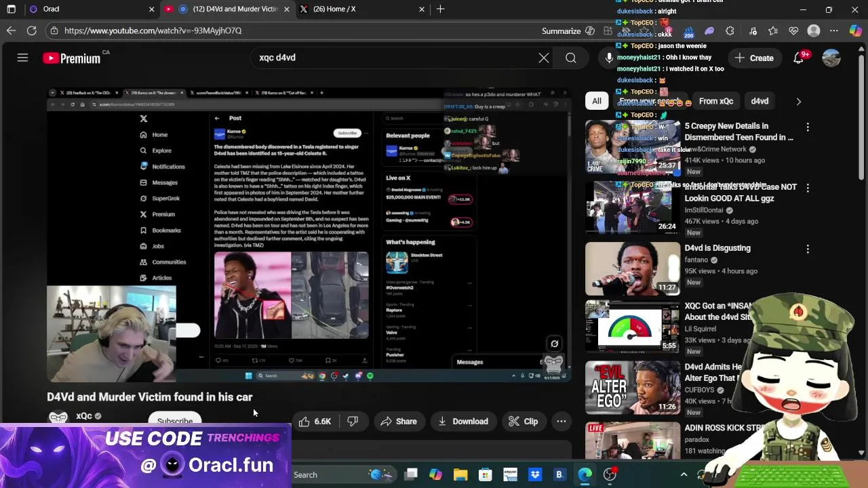This screenshot has height=488, width=868.
Task: Click the page scrollbar down arrow
Action: click(862, 453)
